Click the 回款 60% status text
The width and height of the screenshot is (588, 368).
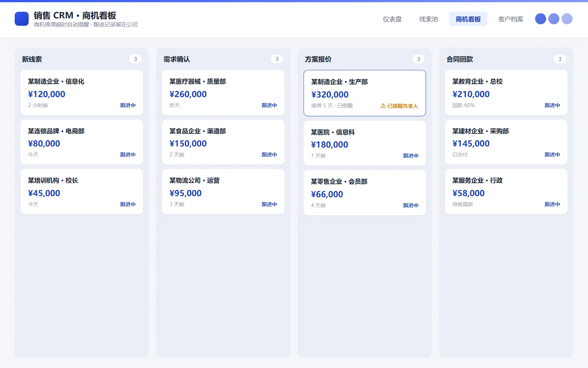[463, 105]
